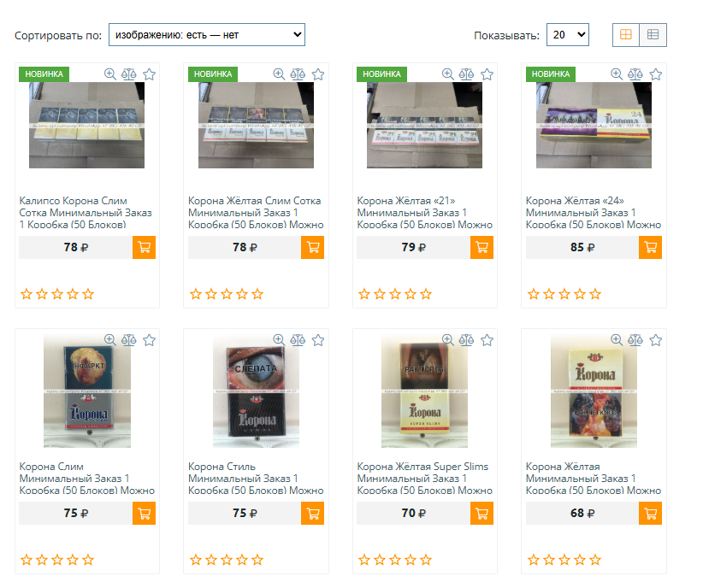The height and width of the screenshot is (588, 703).
Task: Compare Корона Жёлтая «21» with scales icon
Action: pyautogui.click(x=466, y=74)
